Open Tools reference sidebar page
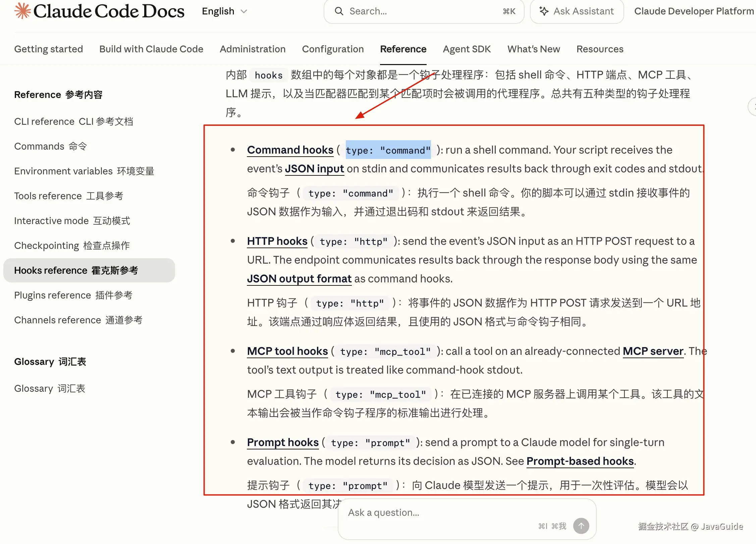The width and height of the screenshot is (756, 544). 68,196
